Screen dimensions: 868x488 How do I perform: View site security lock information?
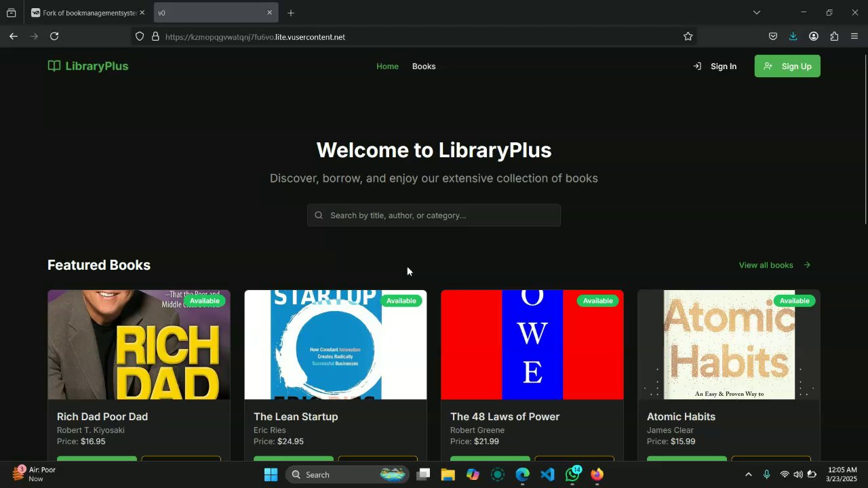pyautogui.click(x=155, y=37)
